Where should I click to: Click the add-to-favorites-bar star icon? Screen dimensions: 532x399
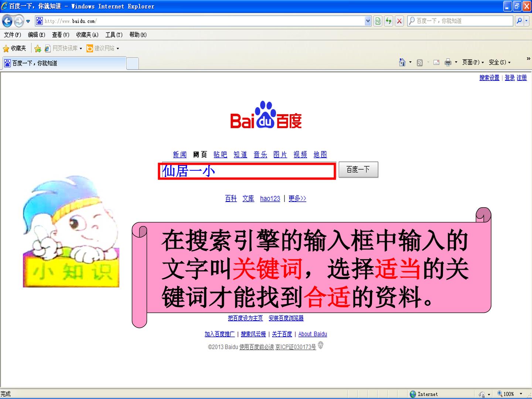pos(38,48)
